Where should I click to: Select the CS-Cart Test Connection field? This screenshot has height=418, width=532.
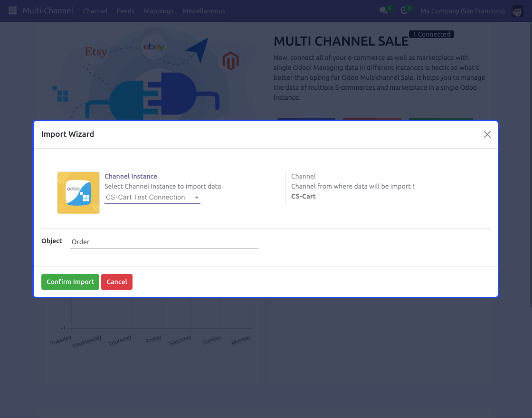152,198
